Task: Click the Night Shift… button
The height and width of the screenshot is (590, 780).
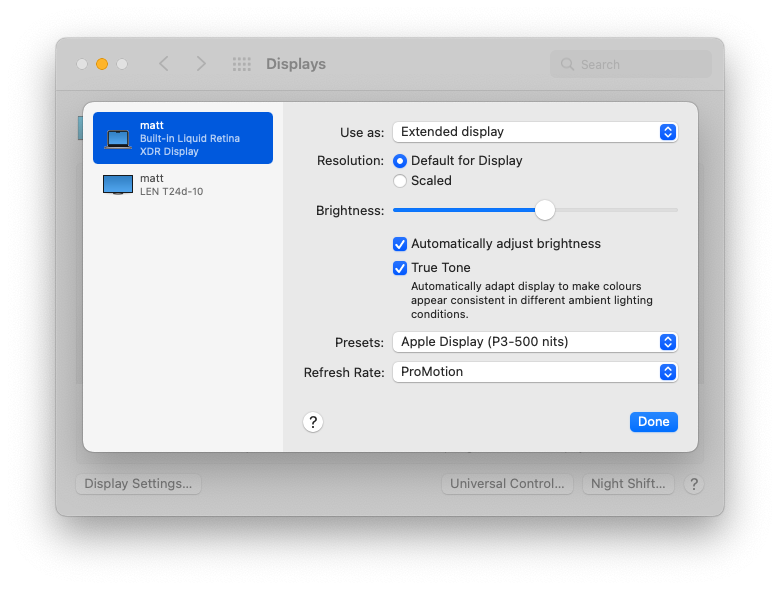Action: [628, 484]
